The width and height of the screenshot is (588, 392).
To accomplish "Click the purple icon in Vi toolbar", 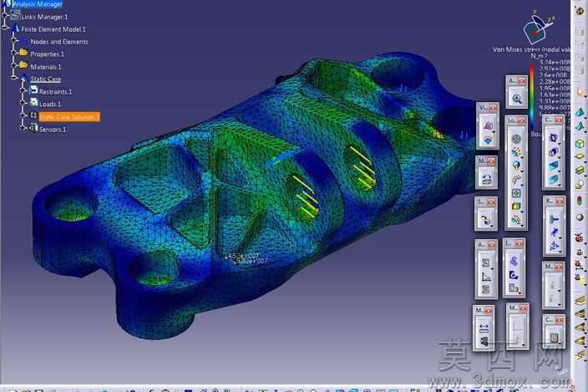I will coord(487,125).
